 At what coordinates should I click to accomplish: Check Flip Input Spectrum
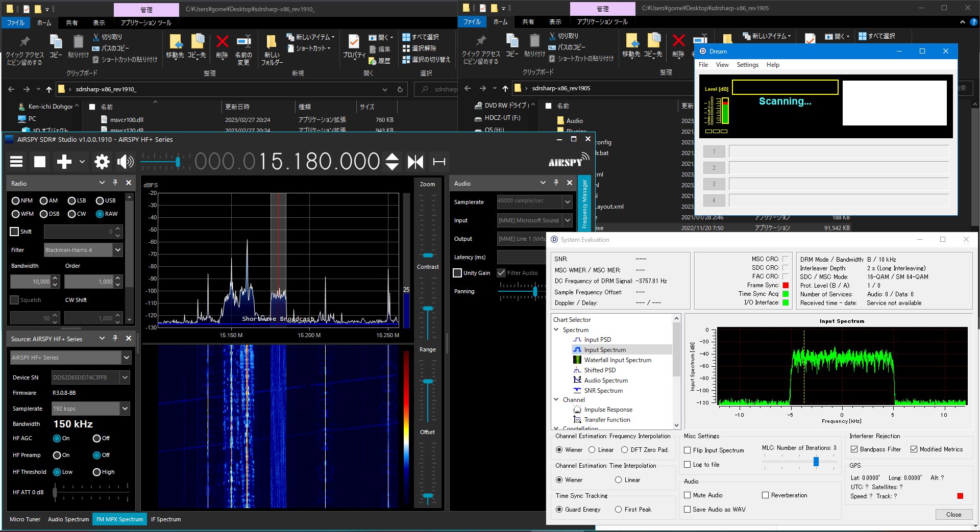click(x=688, y=450)
